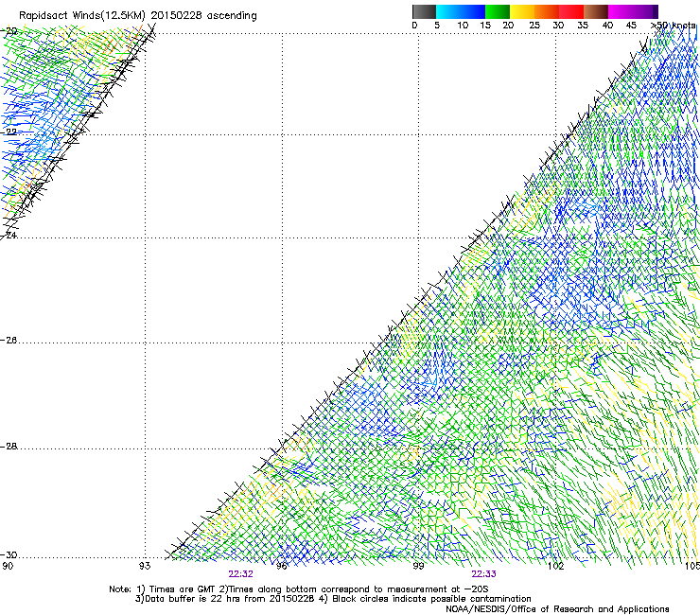Screen dimensions: 700x615
Task: Click the '93' longitude axis label
Action: tap(145, 566)
